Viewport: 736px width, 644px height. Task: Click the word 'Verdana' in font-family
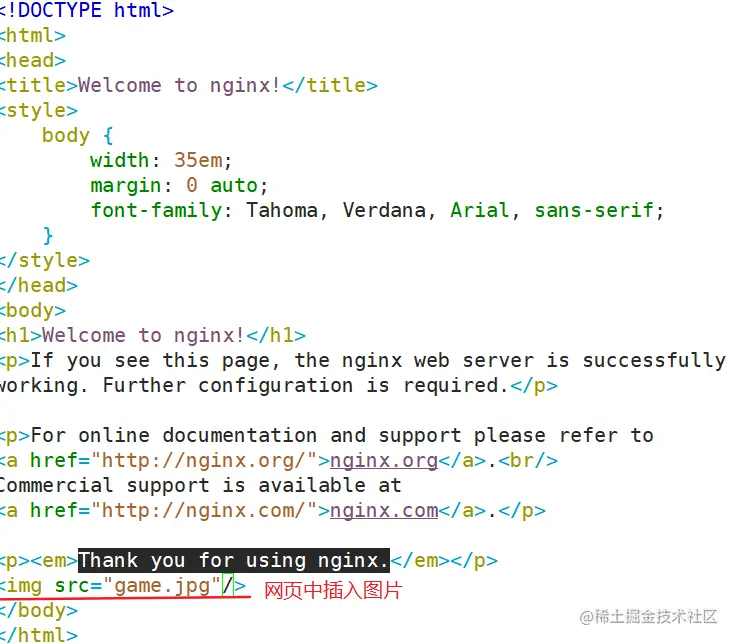coord(384,210)
